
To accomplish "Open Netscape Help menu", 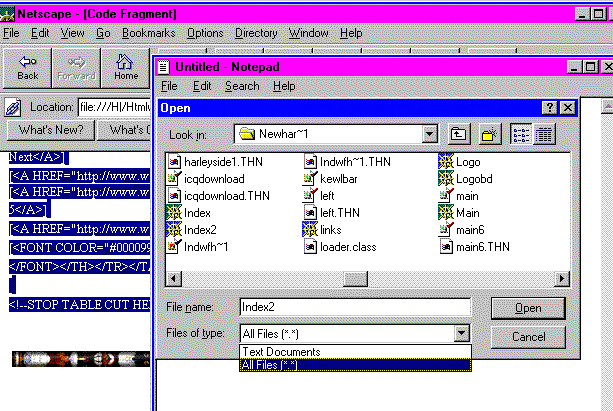I will click(351, 33).
